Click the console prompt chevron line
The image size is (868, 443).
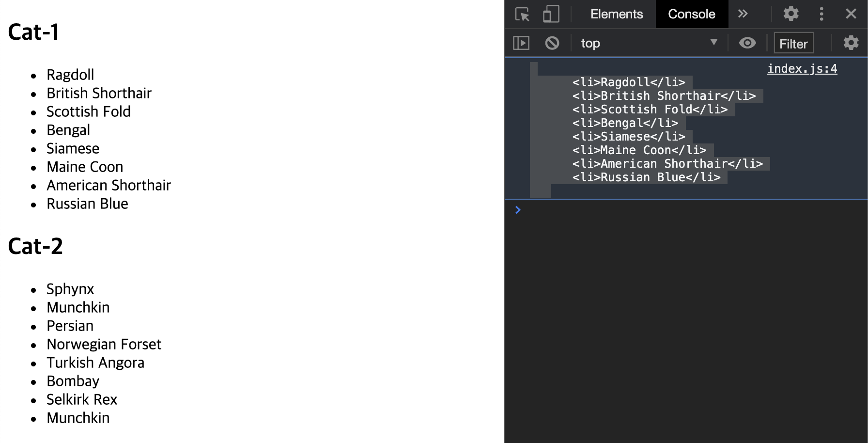pyautogui.click(x=686, y=210)
